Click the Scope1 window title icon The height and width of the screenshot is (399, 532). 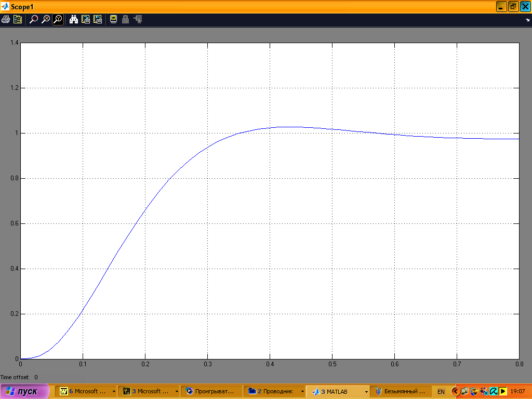(5, 6)
